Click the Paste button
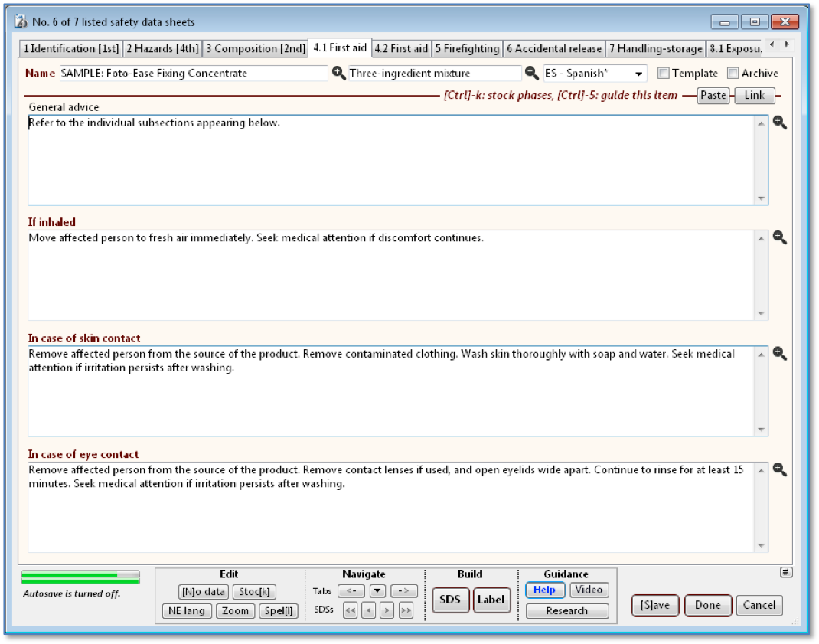 coord(713,96)
